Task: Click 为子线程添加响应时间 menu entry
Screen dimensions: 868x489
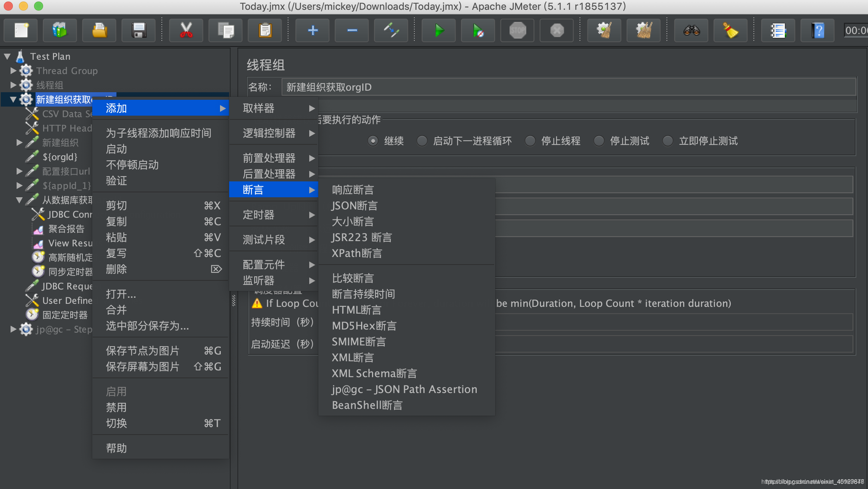Action: click(161, 133)
